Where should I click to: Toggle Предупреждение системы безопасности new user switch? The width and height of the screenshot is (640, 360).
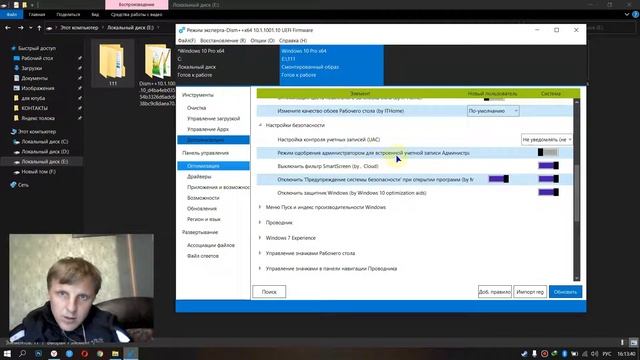point(498,179)
